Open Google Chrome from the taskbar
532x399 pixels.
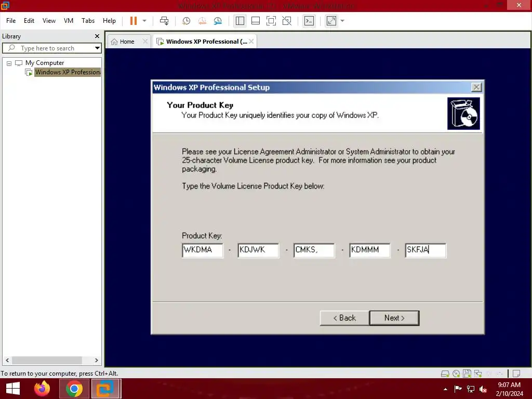click(x=74, y=389)
